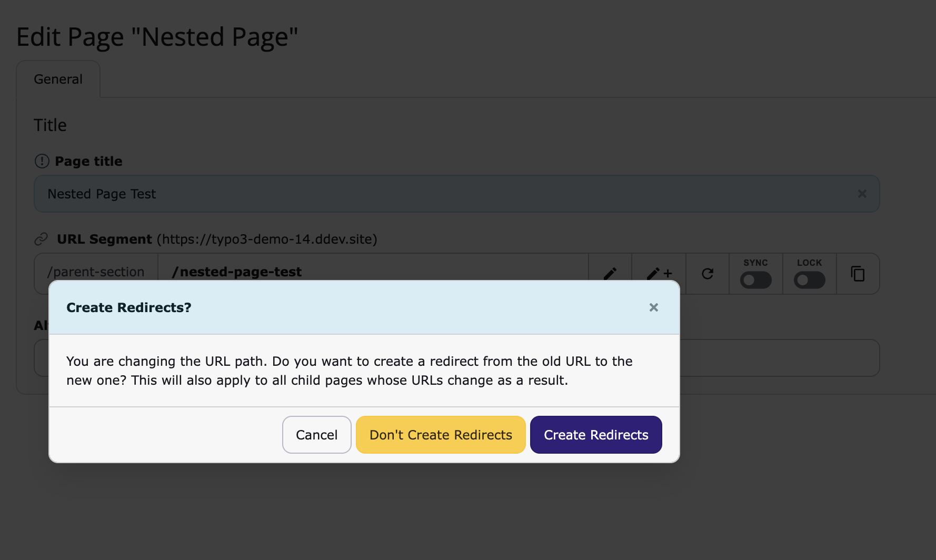This screenshot has width=936, height=560.
Task: Switch to the General tab
Action: point(58,79)
